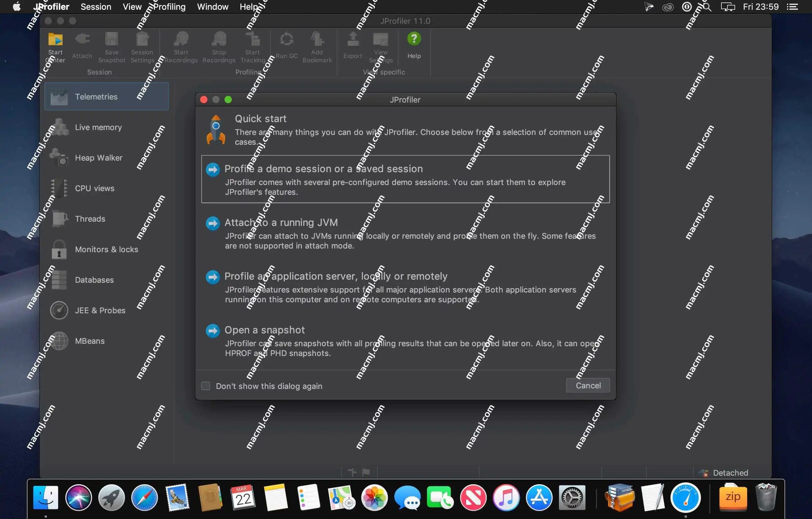
Task: Open the Trash in the Dock
Action: (766, 497)
